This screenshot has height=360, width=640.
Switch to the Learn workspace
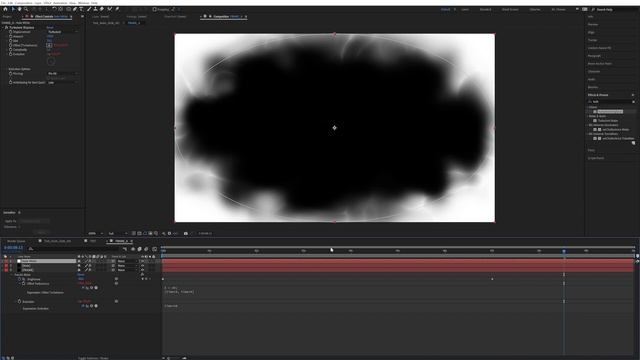click(x=465, y=9)
